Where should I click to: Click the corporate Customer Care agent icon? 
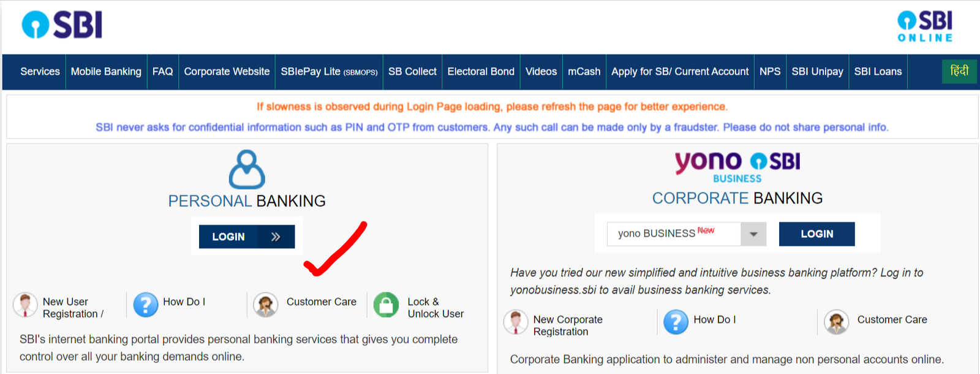[837, 322]
